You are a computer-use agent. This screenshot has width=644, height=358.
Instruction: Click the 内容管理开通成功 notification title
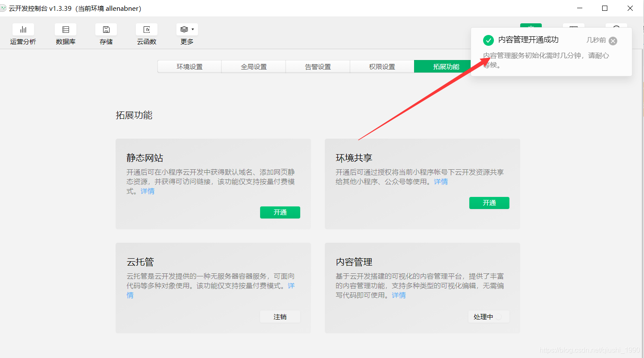coord(528,40)
